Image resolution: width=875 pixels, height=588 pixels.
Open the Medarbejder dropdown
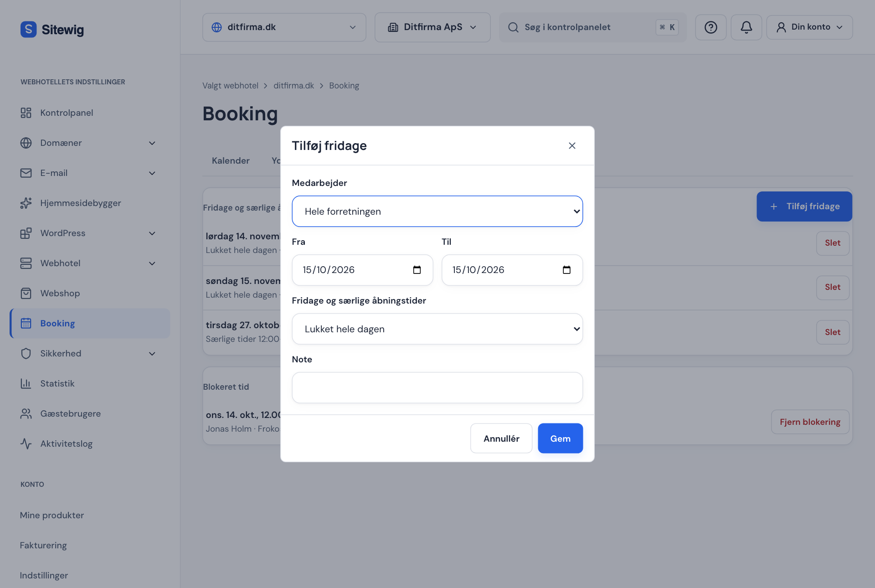click(x=437, y=211)
